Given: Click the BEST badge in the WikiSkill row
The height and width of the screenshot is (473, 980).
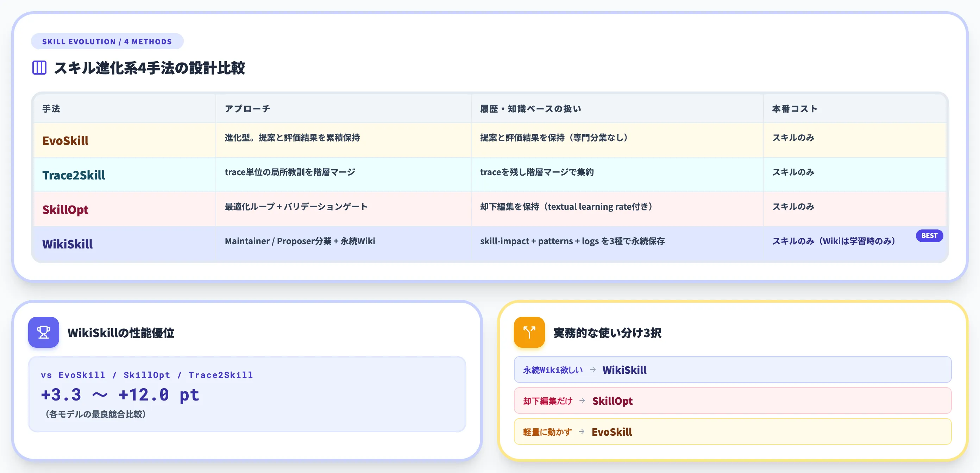Looking at the screenshot, I should coord(929,236).
